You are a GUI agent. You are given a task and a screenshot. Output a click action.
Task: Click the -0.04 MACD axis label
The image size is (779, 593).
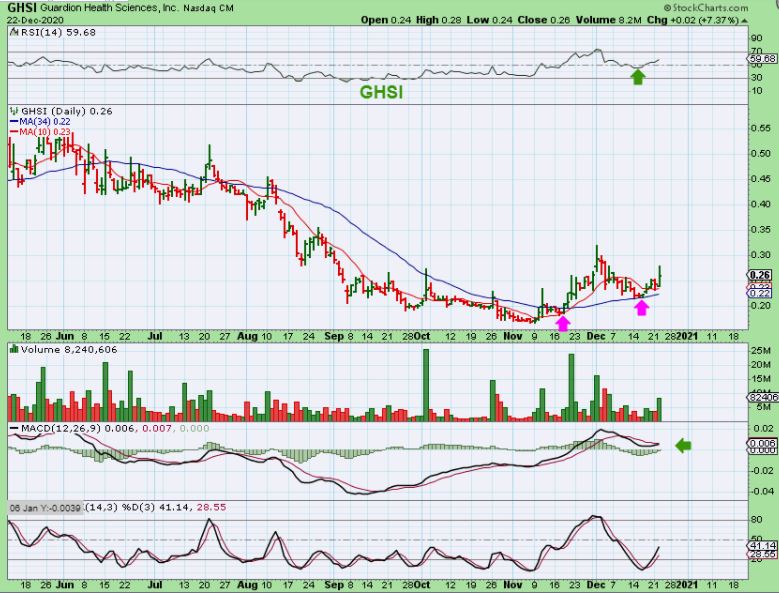click(762, 491)
